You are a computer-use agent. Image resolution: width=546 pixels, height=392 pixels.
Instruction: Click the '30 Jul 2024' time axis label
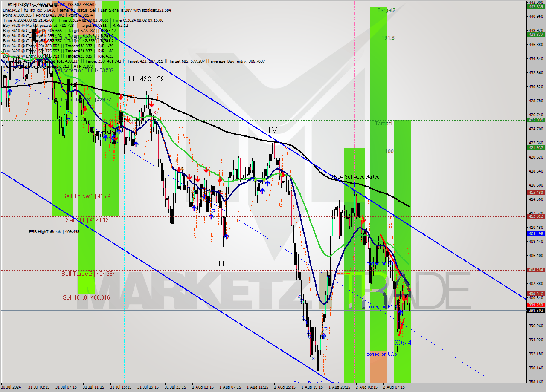(10, 387)
